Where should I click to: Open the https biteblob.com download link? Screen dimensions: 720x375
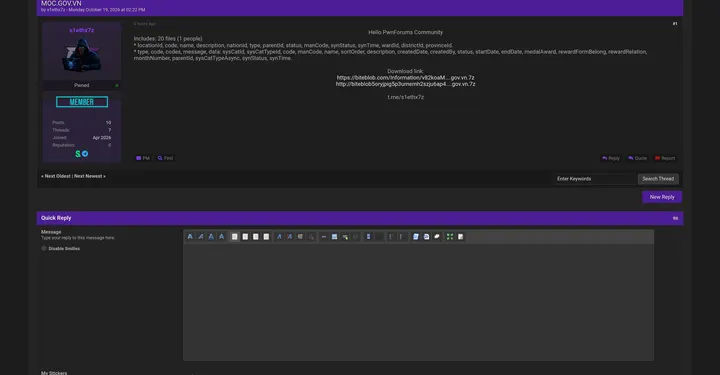[405, 78]
